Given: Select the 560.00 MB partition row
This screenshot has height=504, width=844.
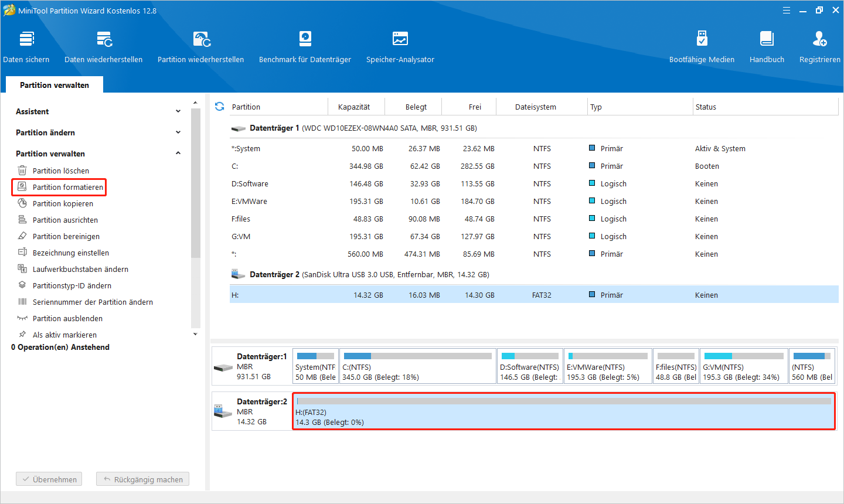Looking at the screenshot, I should coord(534,254).
